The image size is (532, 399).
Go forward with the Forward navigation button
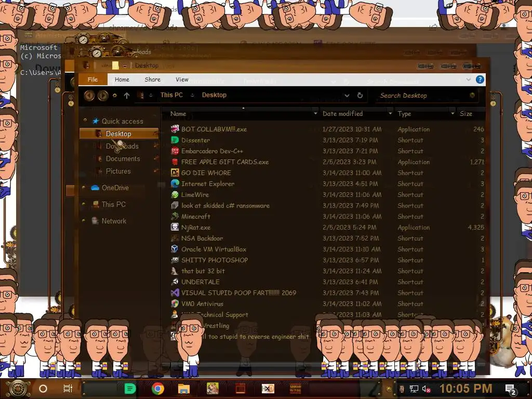(103, 96)
